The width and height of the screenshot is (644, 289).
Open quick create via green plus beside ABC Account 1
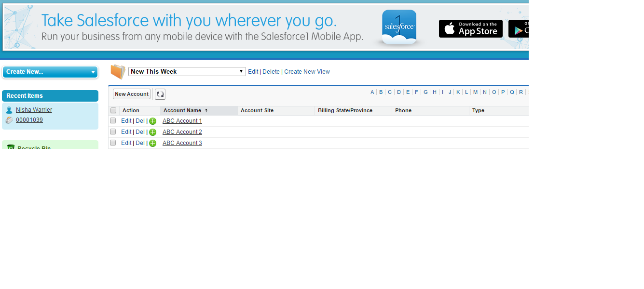(152, 121)
